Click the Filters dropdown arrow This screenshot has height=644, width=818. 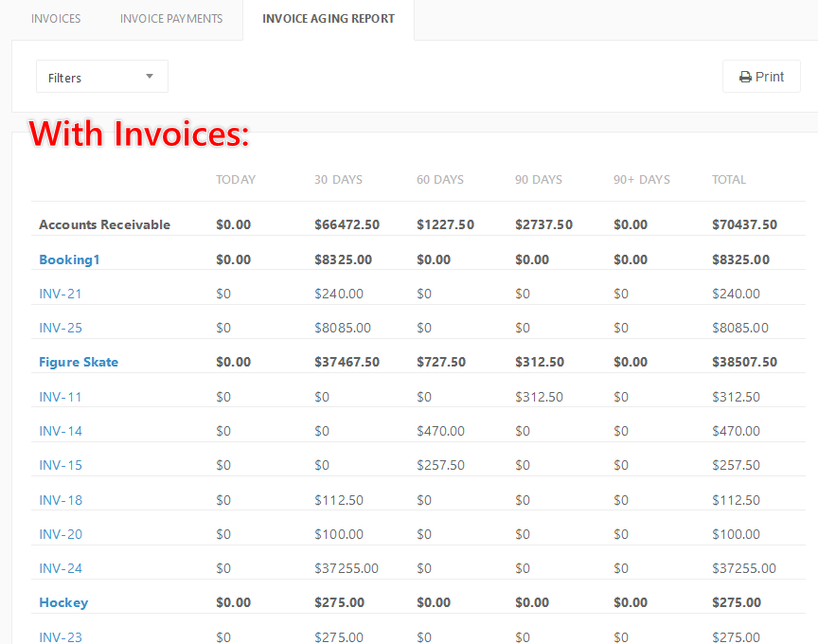coord(150,77)
